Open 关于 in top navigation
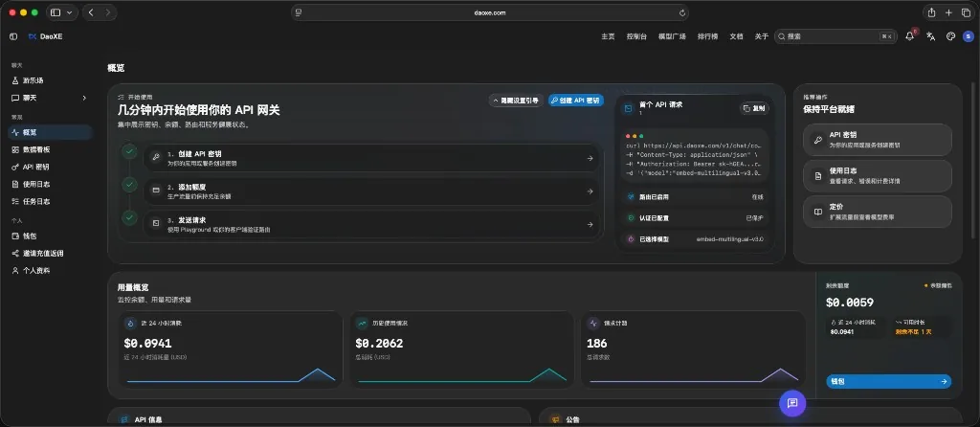 [761, 36]
